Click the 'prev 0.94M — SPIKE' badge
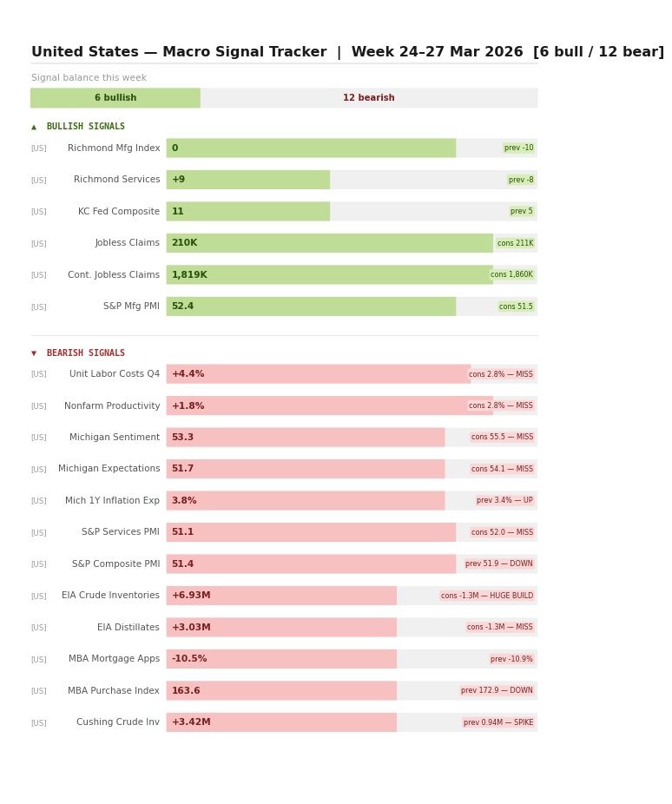The height and width of the screenshot is (804, 672). 498,723
